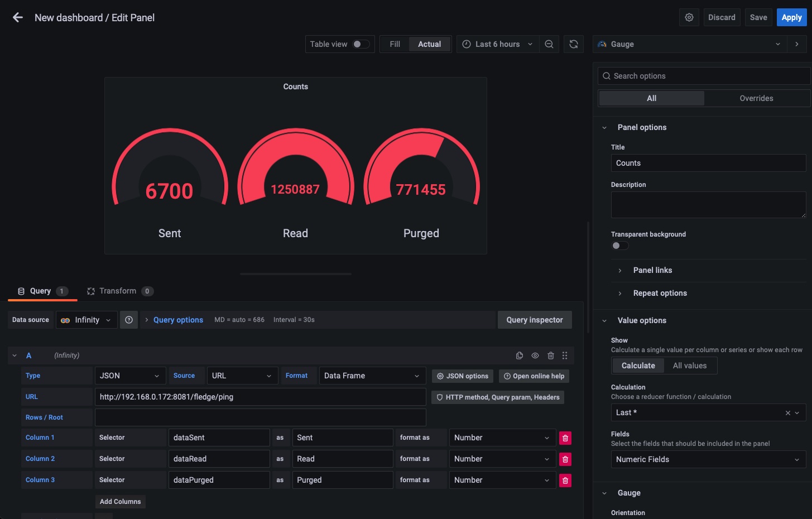The width and height of the screenshot is (812, 519).
Task: Hide query A using eye icon
Action: coord(535,355)
